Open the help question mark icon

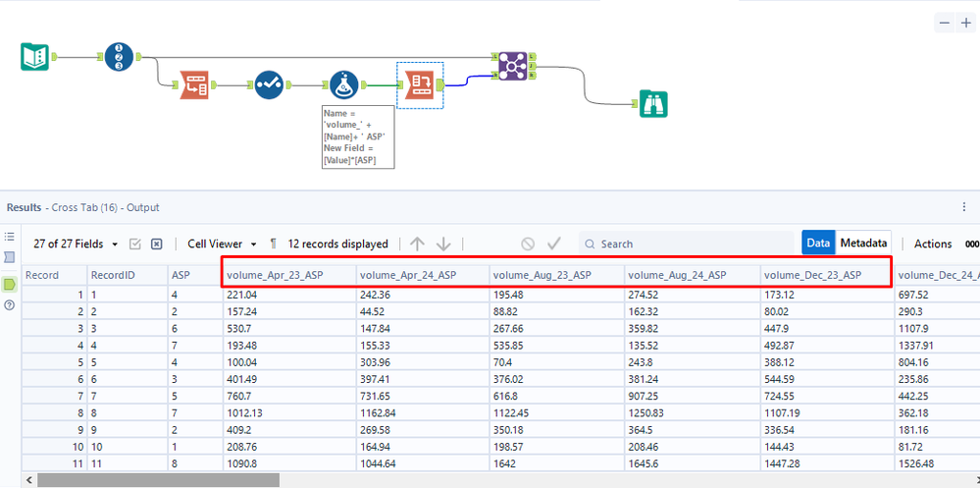pyautogui.click(x=10, y=306)
